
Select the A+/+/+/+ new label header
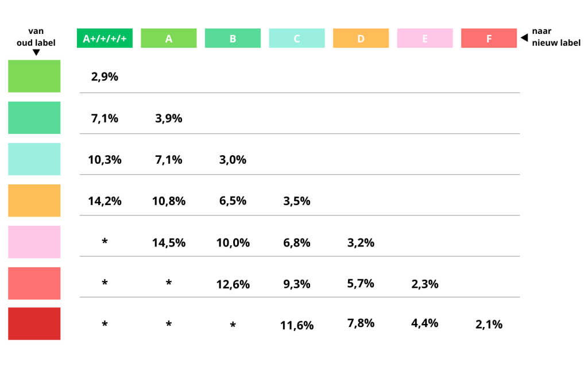(x=105, y=38)
